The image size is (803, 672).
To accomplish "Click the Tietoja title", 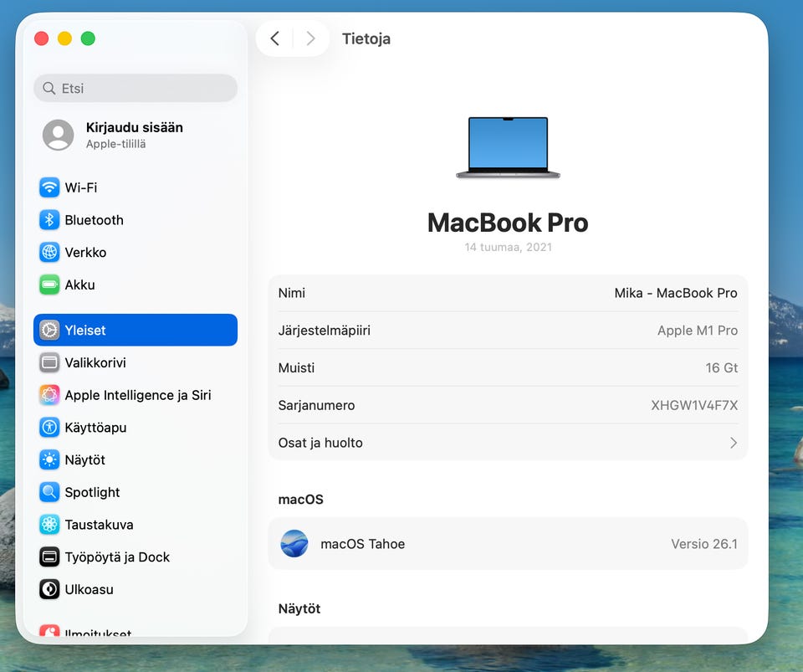I will click(366, 38).
